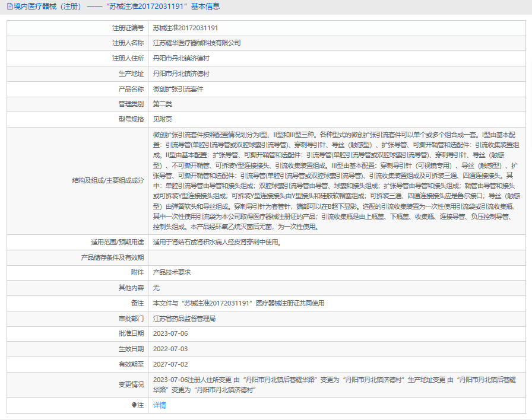Select the value 见附页
Screen dimensions: 532x420
pos(163,119)
